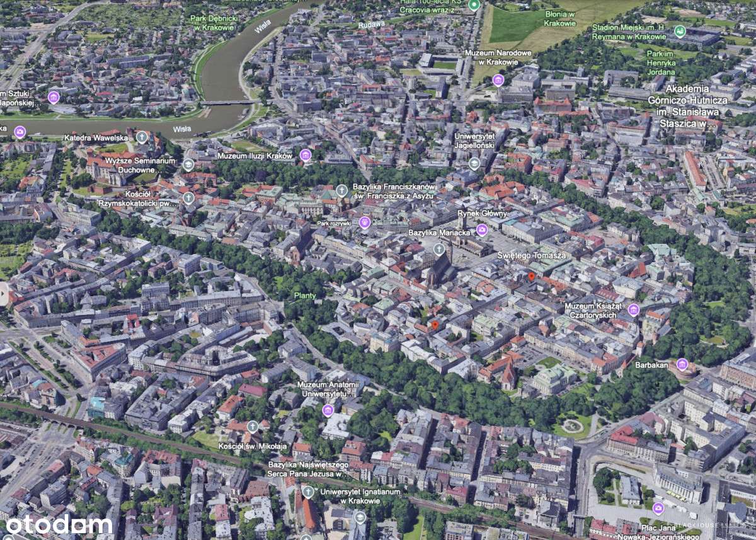Open the Muzeum Narodowe w Krakowie museum pin
Screen dimensions: 756x540
tap(498, 80)
